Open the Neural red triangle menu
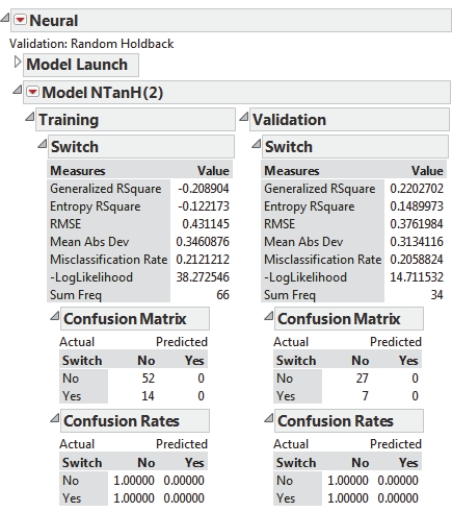 20,20
